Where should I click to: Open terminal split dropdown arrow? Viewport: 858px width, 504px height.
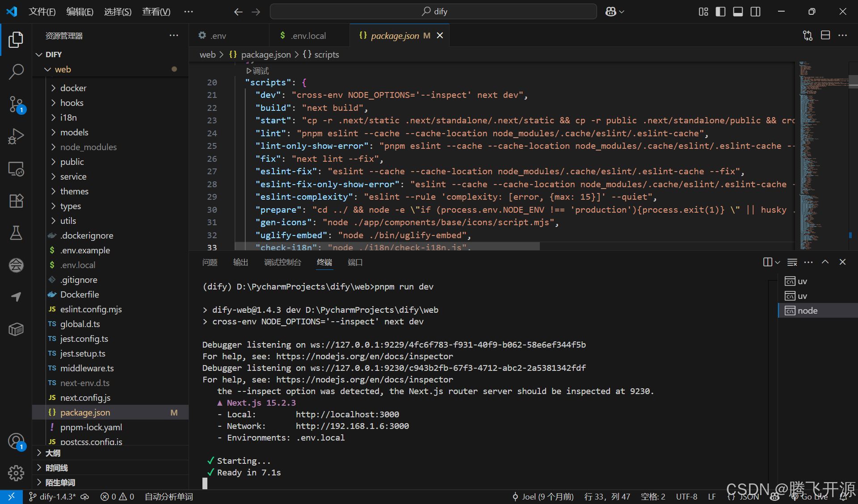click(778, 262)
